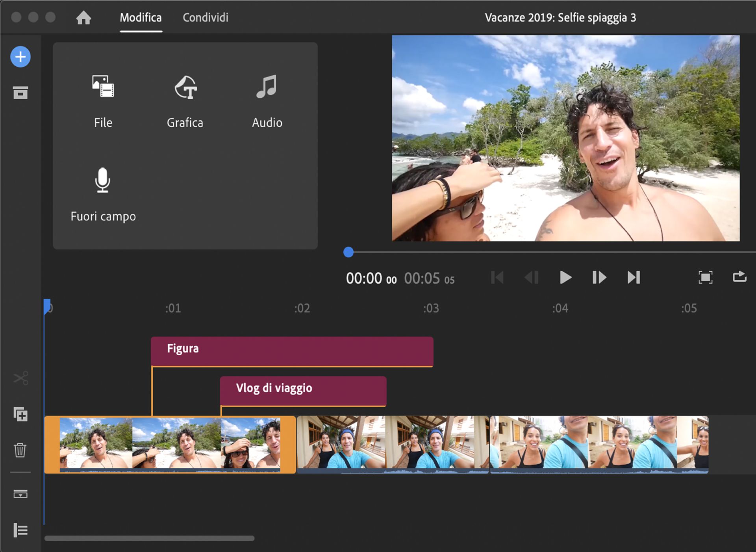The width and height of the screenshot is (756, 552).
Task: Start a Fuori campo voiceover recording
Action: 103,193
